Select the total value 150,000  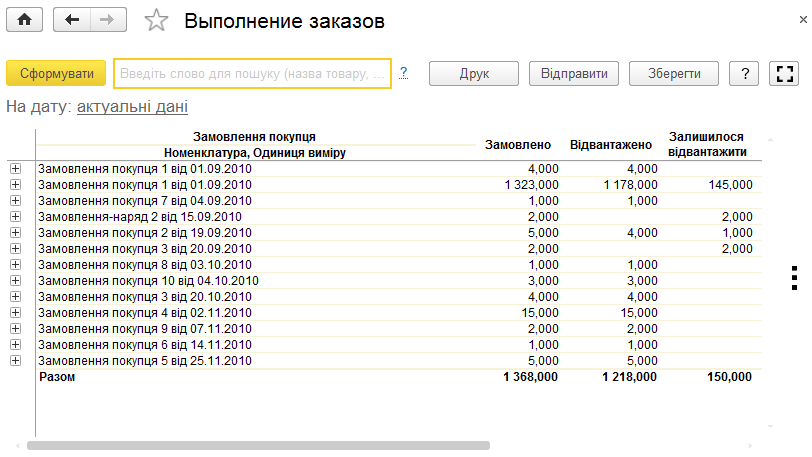729,377
